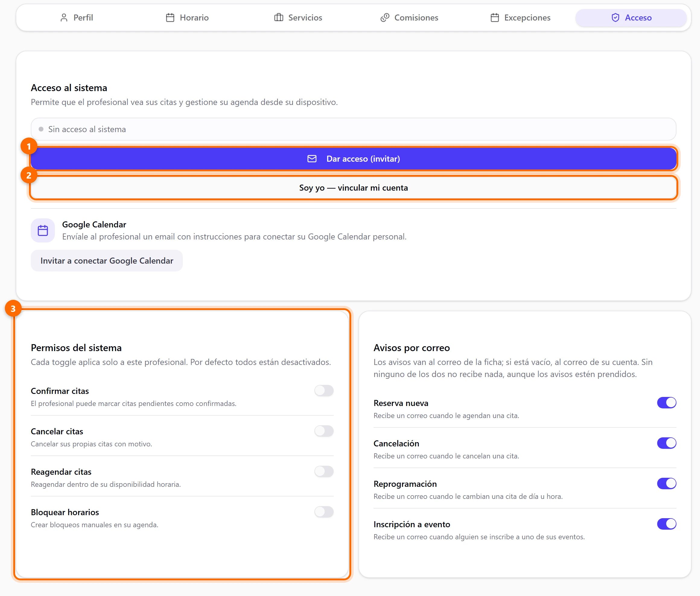Open the Servicios tab
The height and width of the screenshot is (596, 700).
click(298, 17)
